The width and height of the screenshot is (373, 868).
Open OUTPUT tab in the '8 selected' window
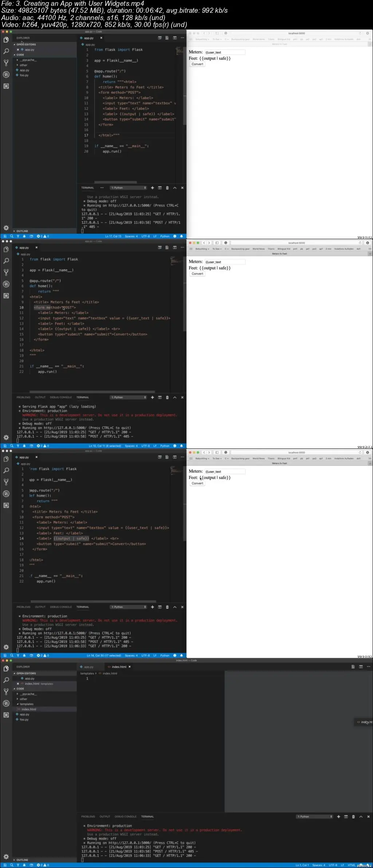click(40, 397)
